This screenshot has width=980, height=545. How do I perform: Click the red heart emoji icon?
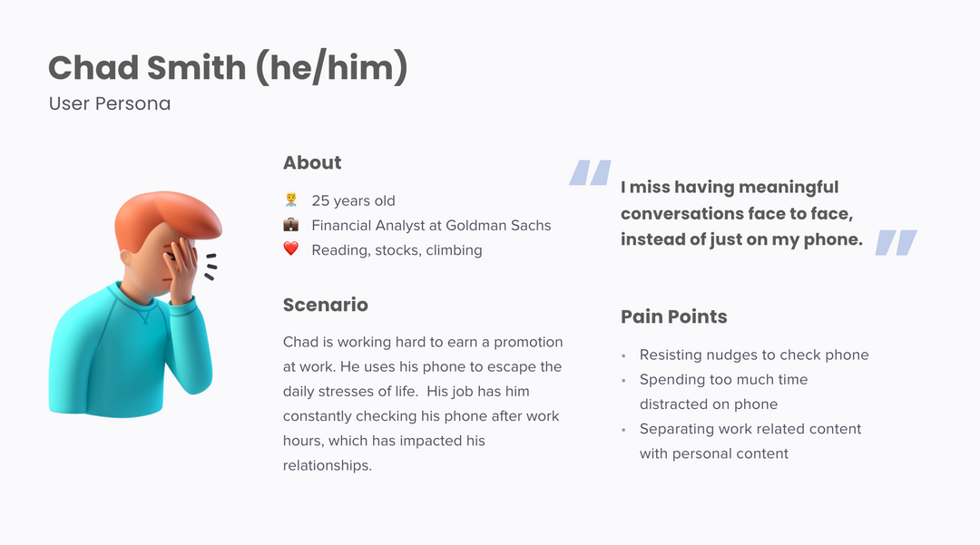tap(290, 249)
